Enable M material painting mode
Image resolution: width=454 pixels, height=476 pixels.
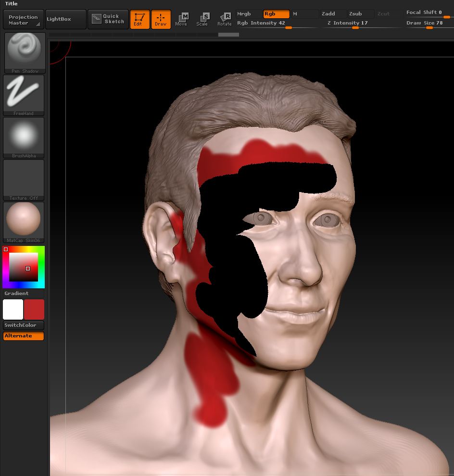304,14
